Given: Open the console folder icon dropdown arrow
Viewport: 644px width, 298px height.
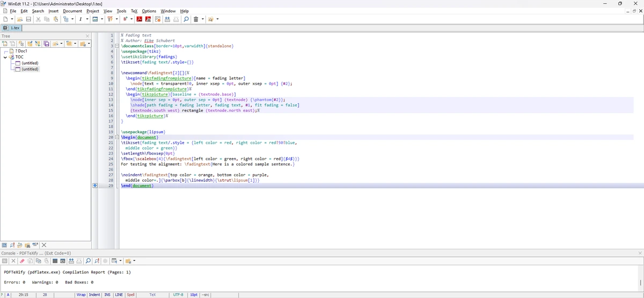Looking at the screenshot, I should click(x=134, y=261).
